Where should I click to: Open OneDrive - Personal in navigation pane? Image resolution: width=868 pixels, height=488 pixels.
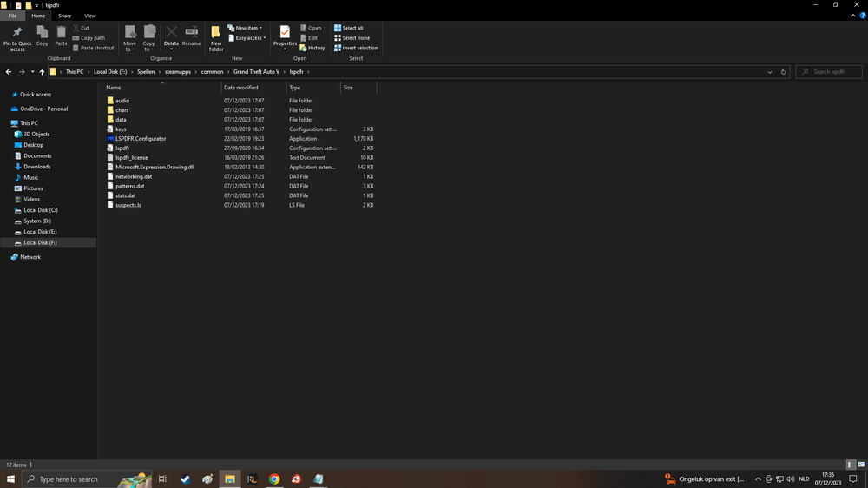(43, 109)
